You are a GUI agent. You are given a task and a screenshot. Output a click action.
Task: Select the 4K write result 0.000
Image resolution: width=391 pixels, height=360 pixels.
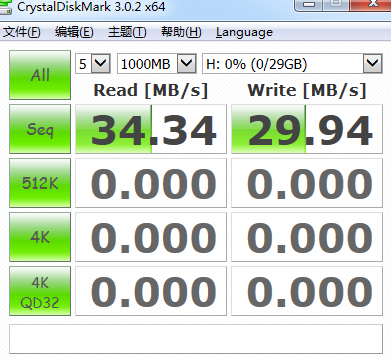pyautogui.click(x=307, y=237)
